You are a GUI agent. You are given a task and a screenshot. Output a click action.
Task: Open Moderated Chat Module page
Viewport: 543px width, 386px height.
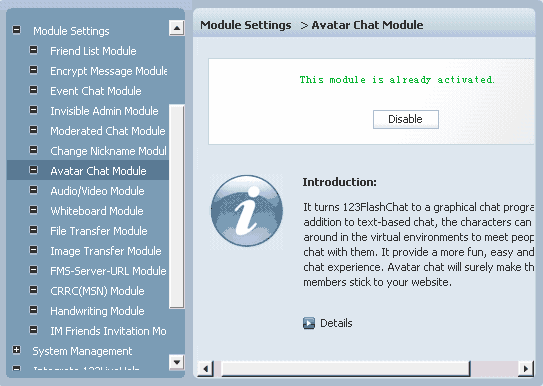click(x=108, y=131)
